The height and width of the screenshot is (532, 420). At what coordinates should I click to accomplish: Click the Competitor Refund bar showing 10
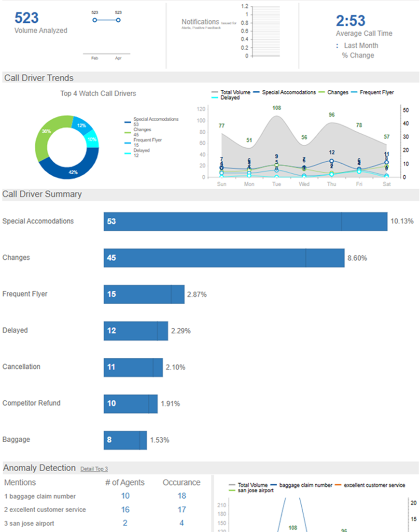130,404
